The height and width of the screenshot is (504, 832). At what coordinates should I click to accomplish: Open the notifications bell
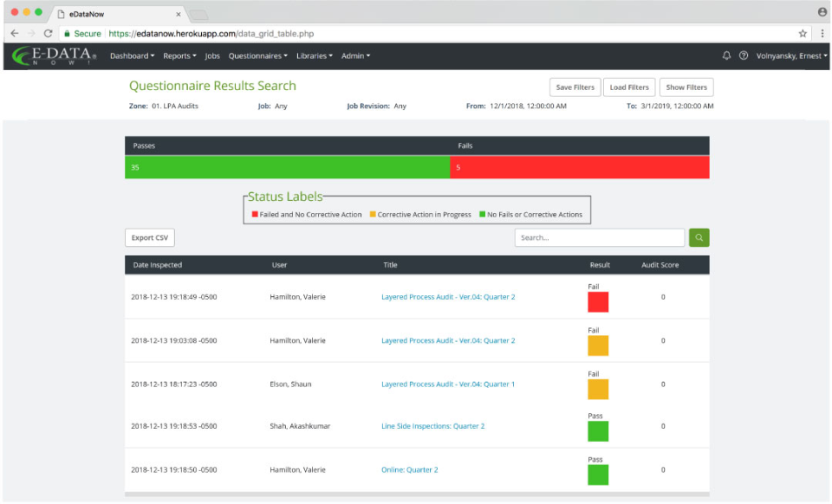[726, 55]
